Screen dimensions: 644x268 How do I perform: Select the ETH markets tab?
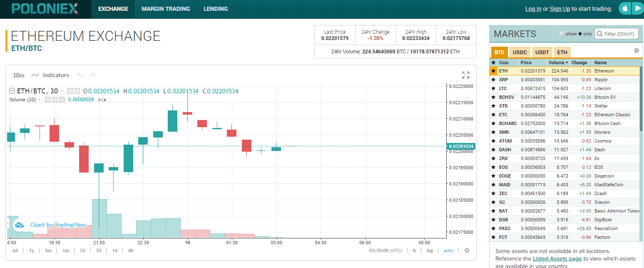[562, 52]
